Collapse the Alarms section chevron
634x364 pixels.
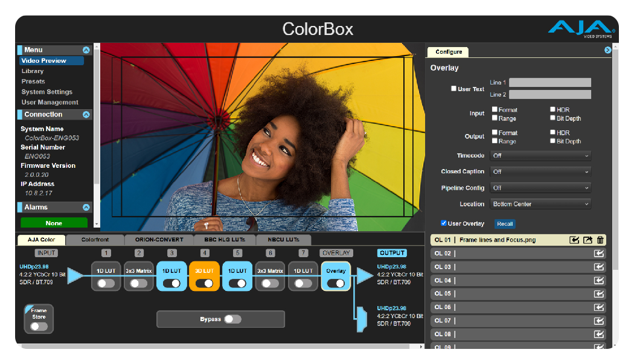coord(86,207)
